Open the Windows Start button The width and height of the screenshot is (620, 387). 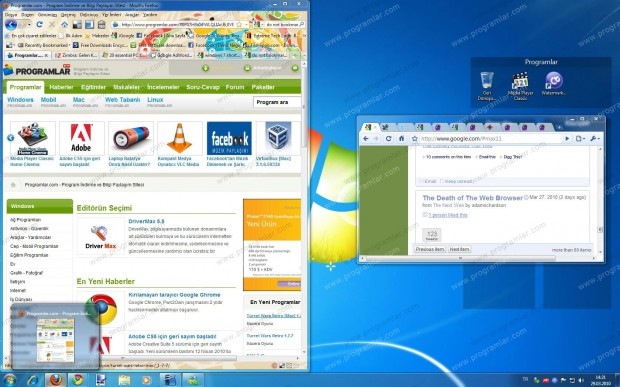[x=9, y=380]
